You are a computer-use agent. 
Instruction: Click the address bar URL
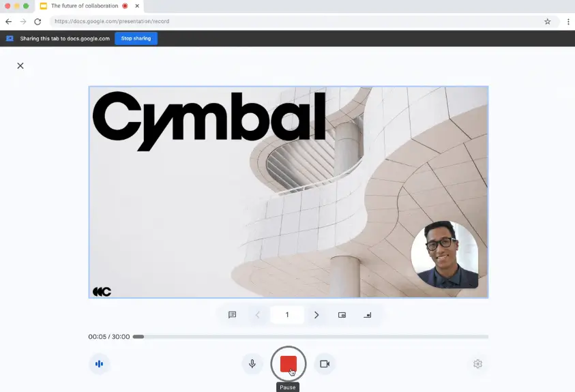click(112, 21)
